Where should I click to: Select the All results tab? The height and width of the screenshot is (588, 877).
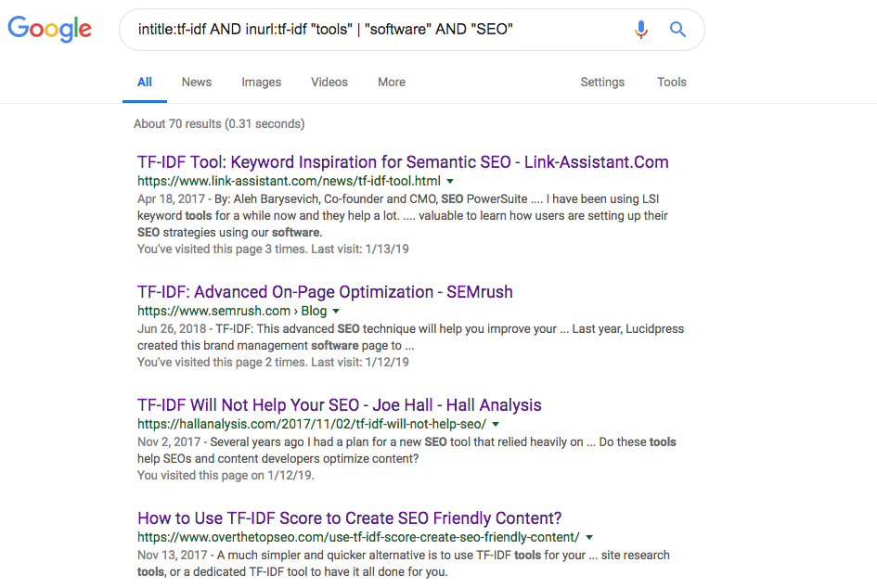(145, 82)
